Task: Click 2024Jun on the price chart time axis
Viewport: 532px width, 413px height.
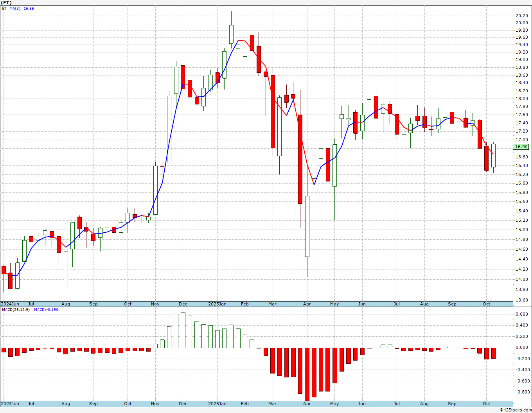Action: [10, 304]
